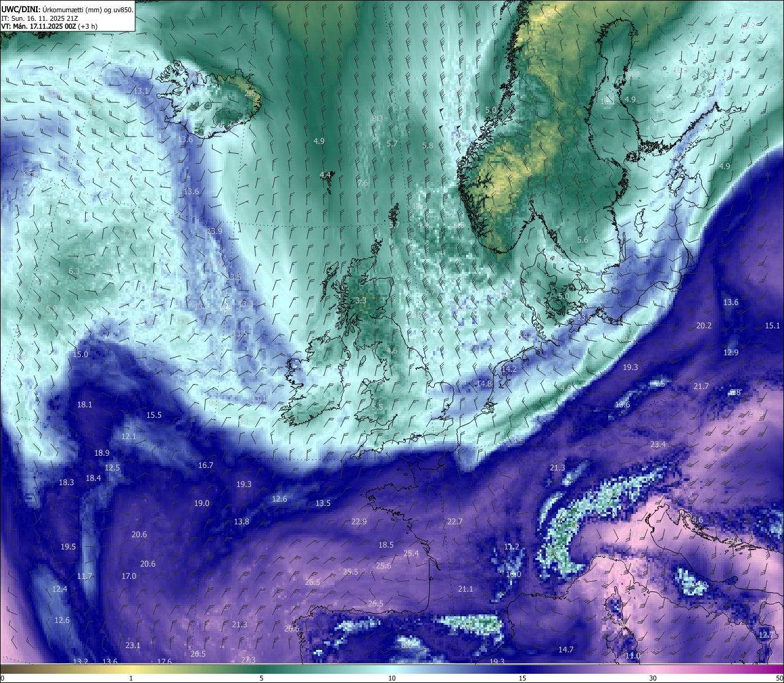Click the 14.8 value near the Netherlands

(484, 383)
